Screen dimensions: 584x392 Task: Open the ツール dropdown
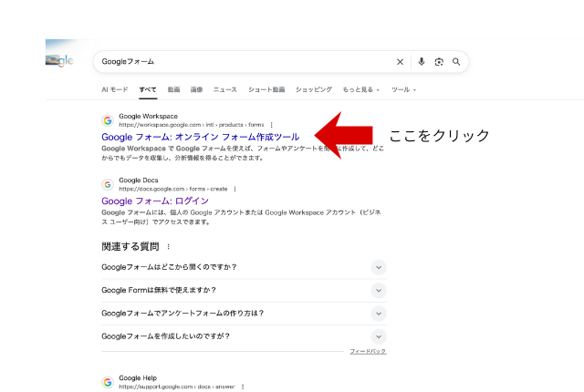403,89
